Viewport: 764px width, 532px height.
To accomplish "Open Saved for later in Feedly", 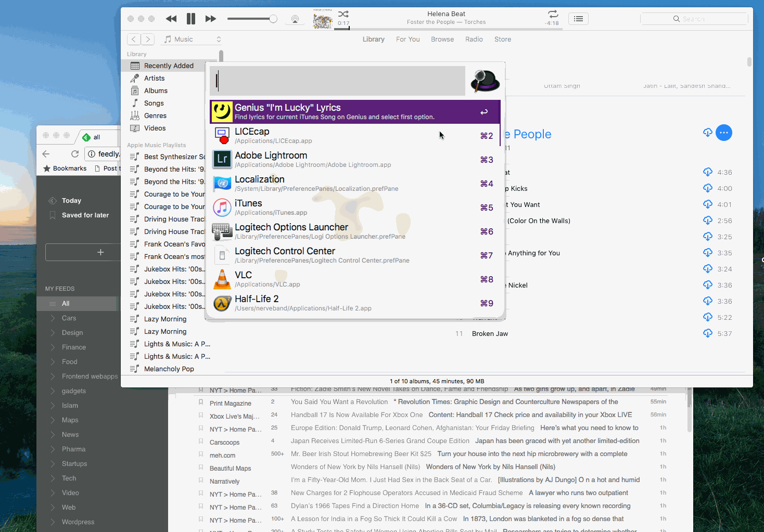I will point(85,215).
